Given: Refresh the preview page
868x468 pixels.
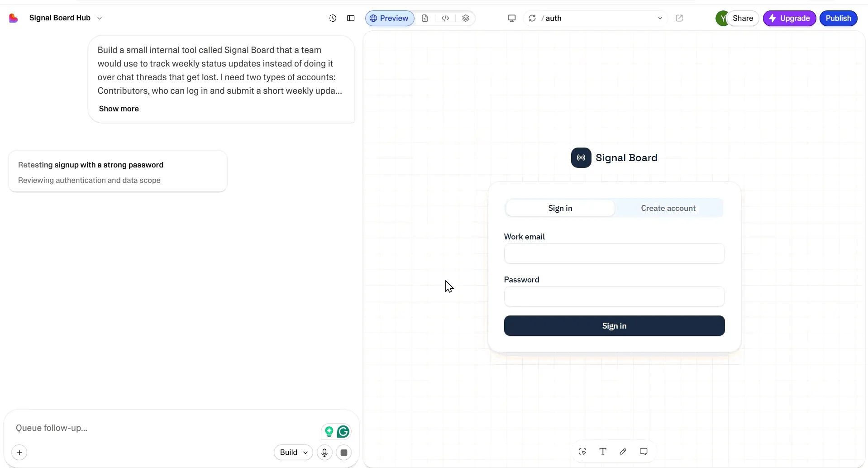Looking at the screenshot, I should coord(532,18).
